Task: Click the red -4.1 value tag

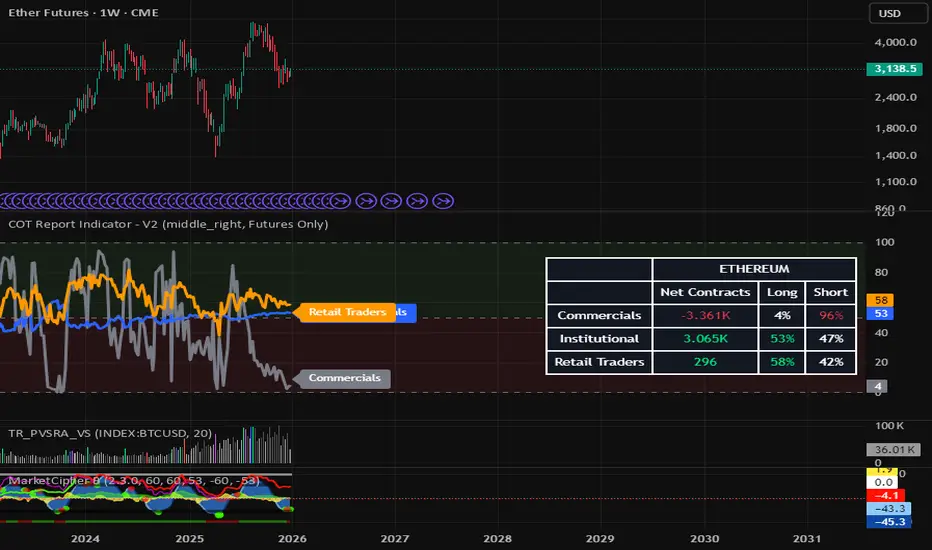Action: tap(886, 495)
